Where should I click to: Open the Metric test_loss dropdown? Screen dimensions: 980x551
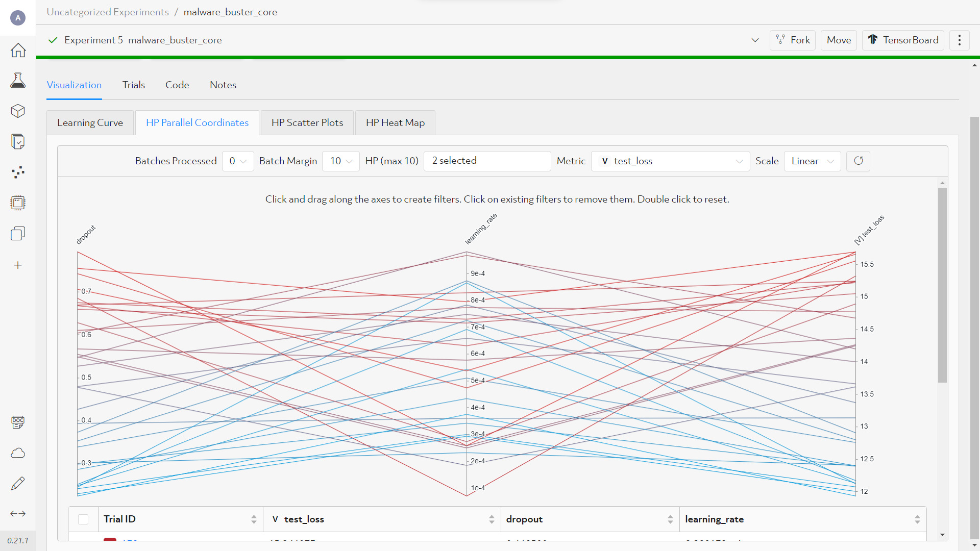(x=670, y=161)
